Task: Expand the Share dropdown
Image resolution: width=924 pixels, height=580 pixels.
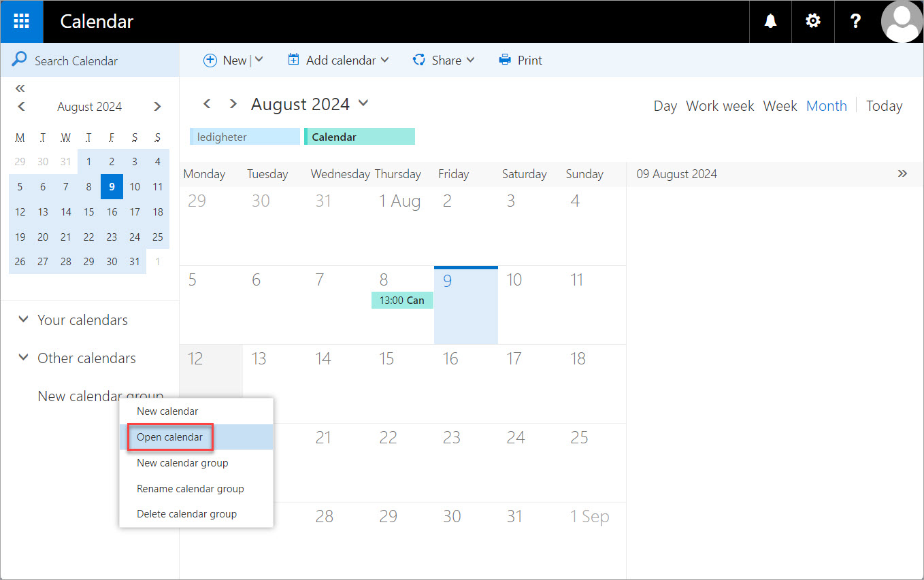Action: [x=470, y=60]
